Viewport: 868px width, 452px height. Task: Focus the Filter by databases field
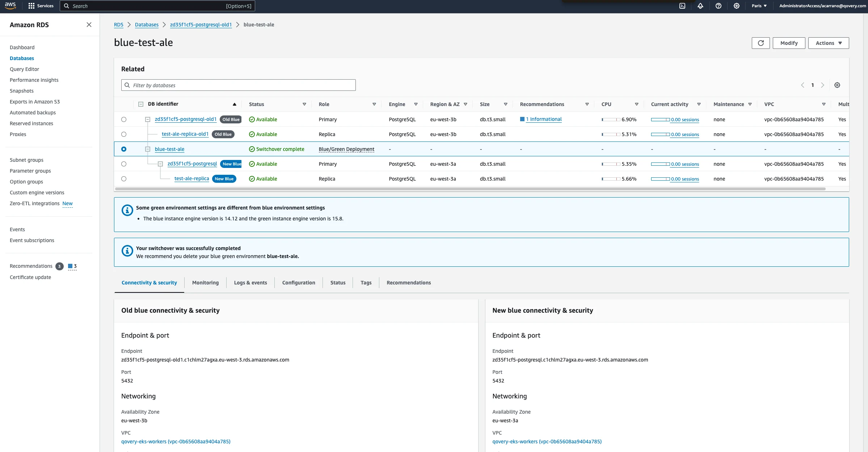239,85
